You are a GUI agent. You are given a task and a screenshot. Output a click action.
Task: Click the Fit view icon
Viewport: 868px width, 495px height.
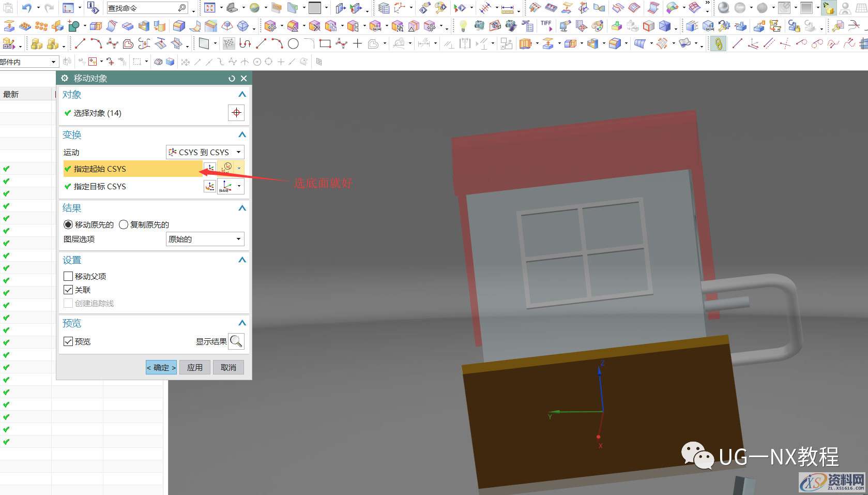209,8
